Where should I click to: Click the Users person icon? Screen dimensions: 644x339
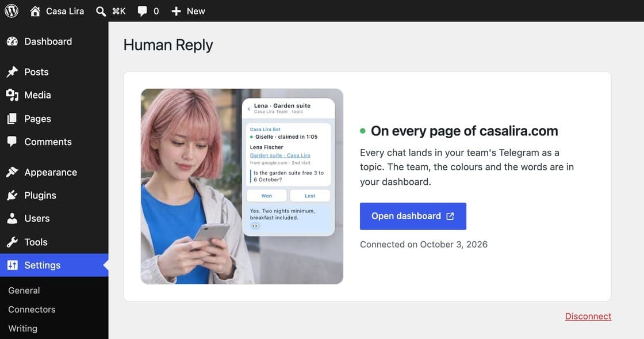click(x=12, y=218)
